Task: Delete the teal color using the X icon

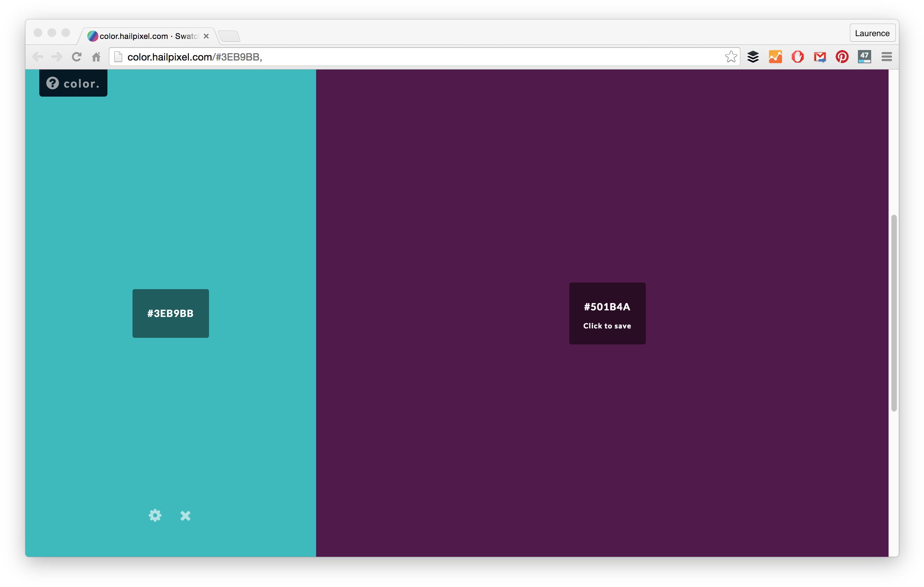Action: [185, 516]
